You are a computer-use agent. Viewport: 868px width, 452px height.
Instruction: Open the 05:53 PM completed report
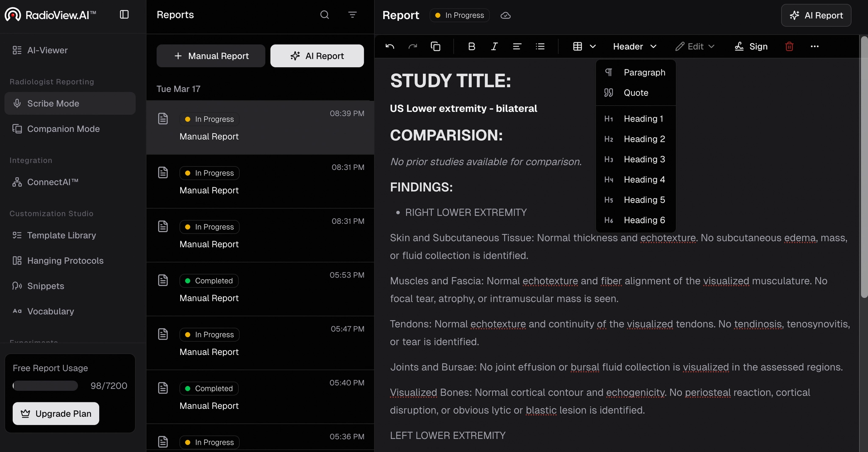tap(260, 289)
